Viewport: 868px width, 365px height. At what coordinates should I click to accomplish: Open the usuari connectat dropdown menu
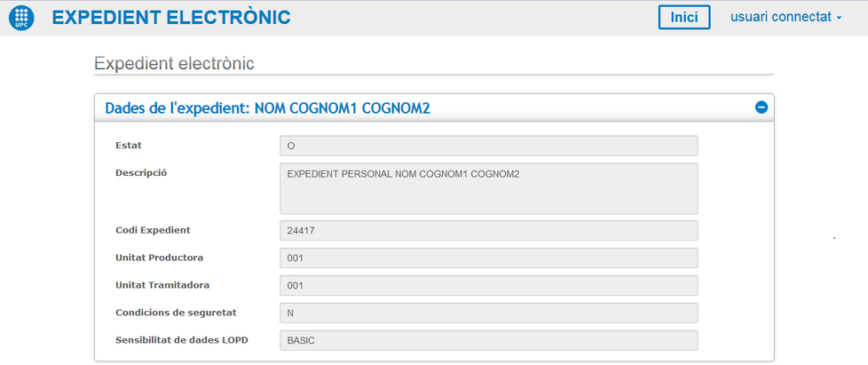tap(785, 17)
